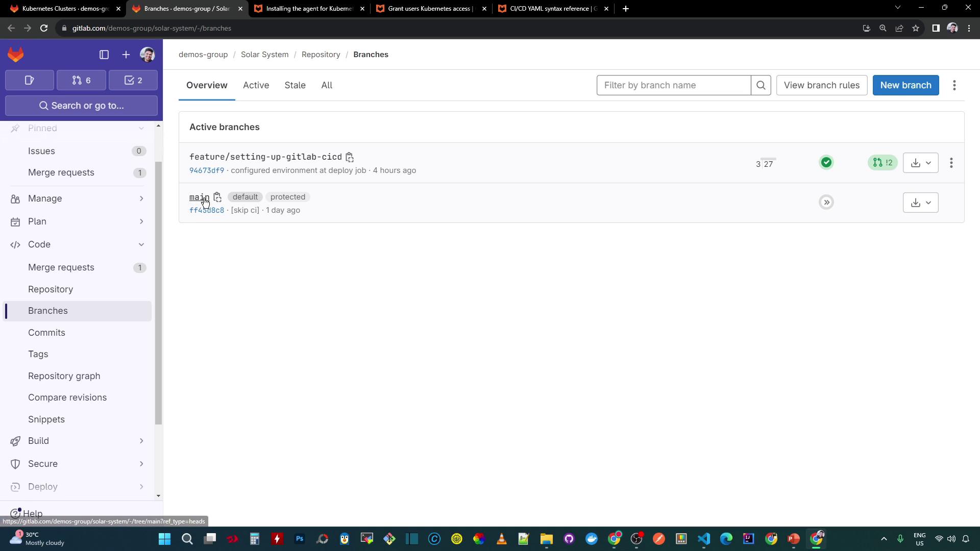Open the new tab plus button
Image resolution: width=980 pixels, height=551 pixels.
tap(626, 9)
